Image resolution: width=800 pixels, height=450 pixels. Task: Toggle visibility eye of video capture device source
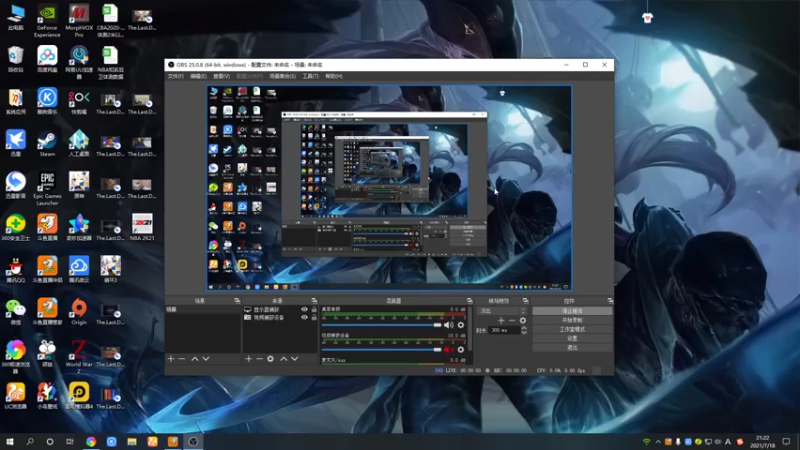point(304,317)
